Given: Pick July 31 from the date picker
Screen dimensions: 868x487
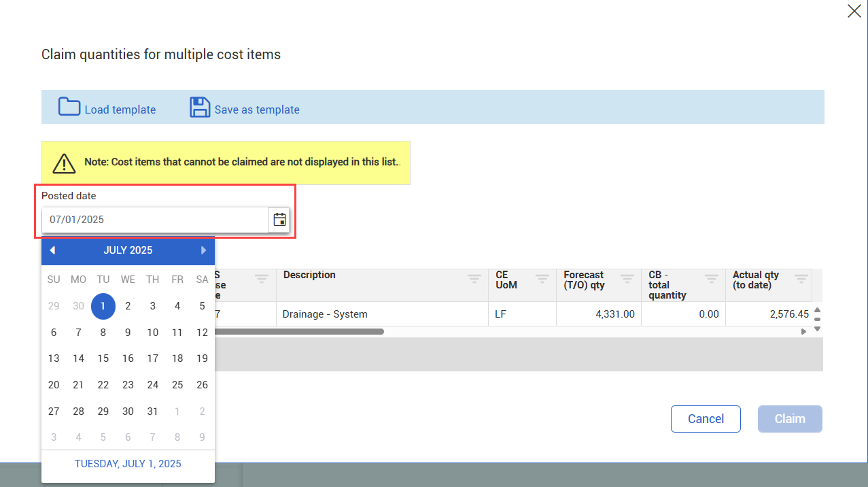Looking at the screenshot, I should pos(153,411).
